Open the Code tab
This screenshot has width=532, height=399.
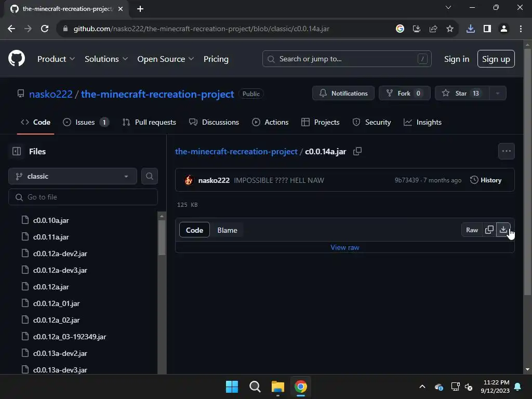36,122
